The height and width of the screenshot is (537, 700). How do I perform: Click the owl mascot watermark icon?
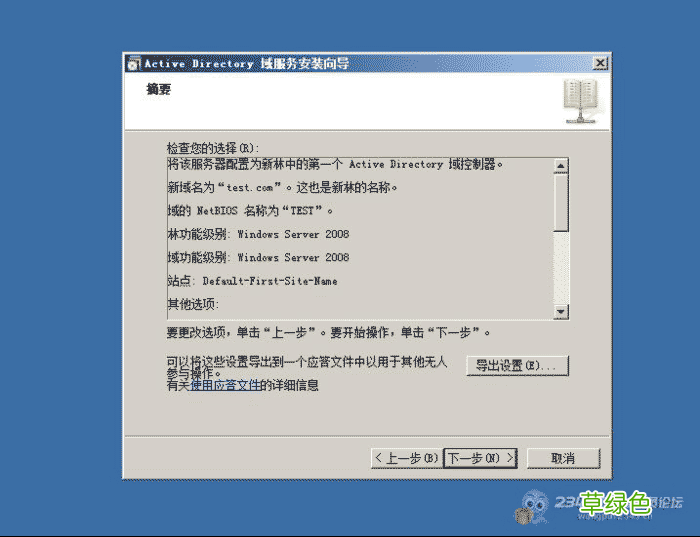click(x=533, y=508)
